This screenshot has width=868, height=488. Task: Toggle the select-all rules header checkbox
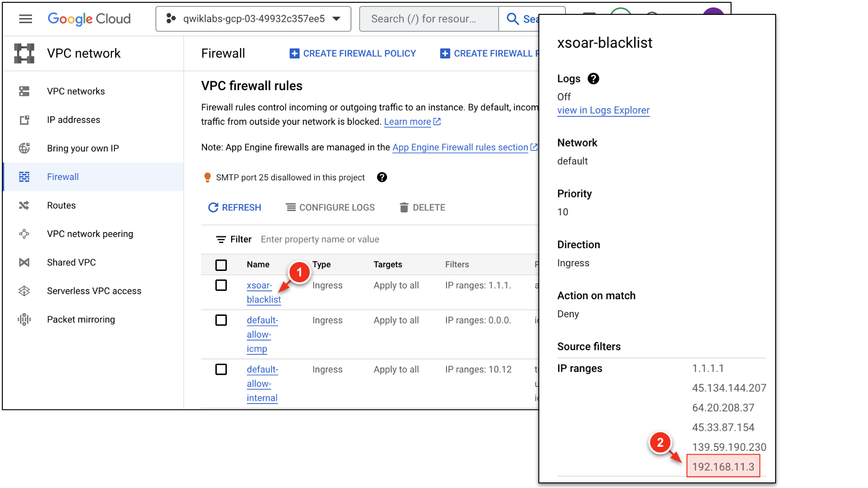pos(221,264)
